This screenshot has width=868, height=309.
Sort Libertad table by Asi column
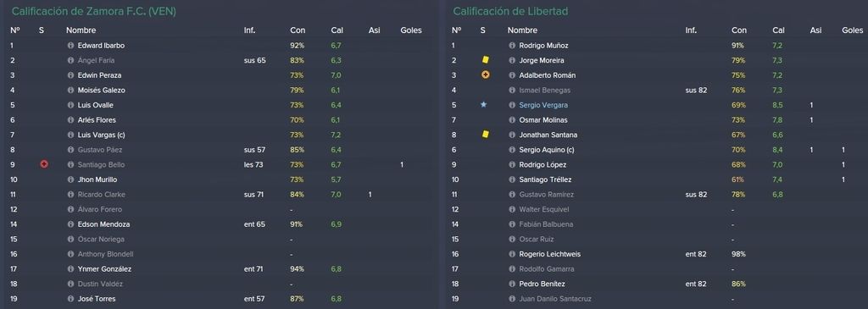point(815,30)
